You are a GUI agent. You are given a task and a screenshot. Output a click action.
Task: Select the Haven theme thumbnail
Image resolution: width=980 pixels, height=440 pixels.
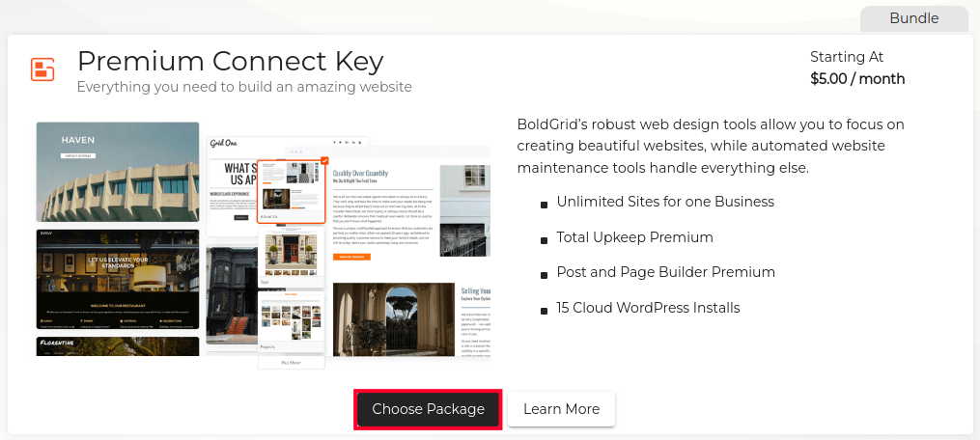click(x=118, y=172)
